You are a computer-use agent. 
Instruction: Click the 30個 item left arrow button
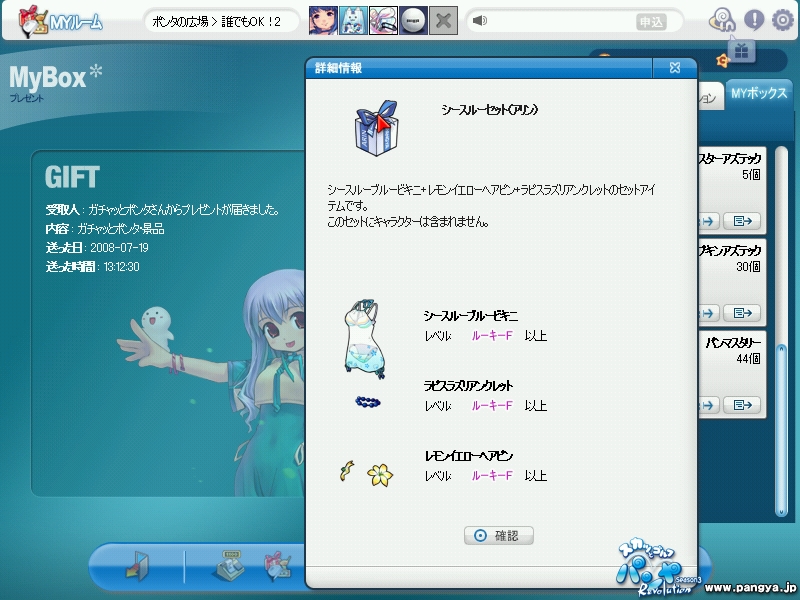pos(708,313)
